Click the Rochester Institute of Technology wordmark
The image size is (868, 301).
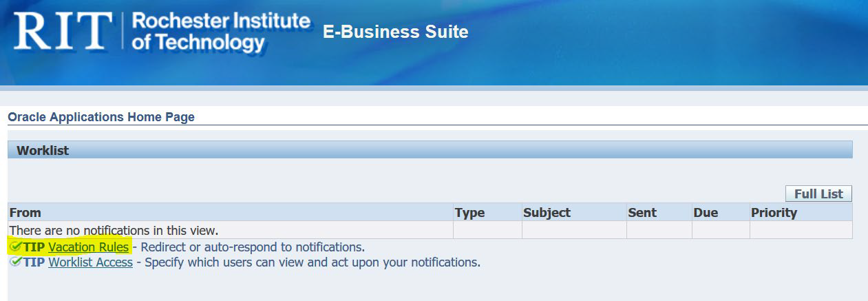pos(220,32)
